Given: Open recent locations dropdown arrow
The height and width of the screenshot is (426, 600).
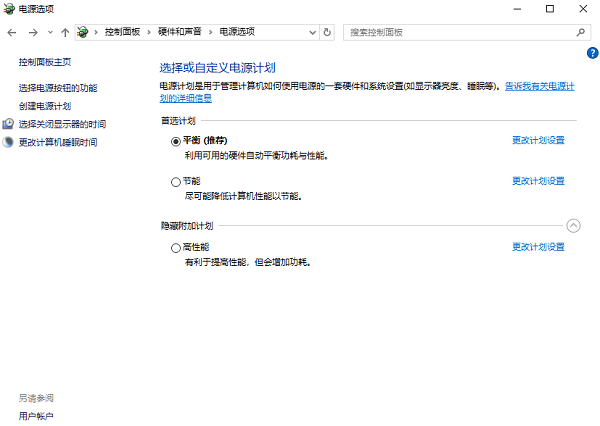Looking at the screenshot, I should (50, 33).
